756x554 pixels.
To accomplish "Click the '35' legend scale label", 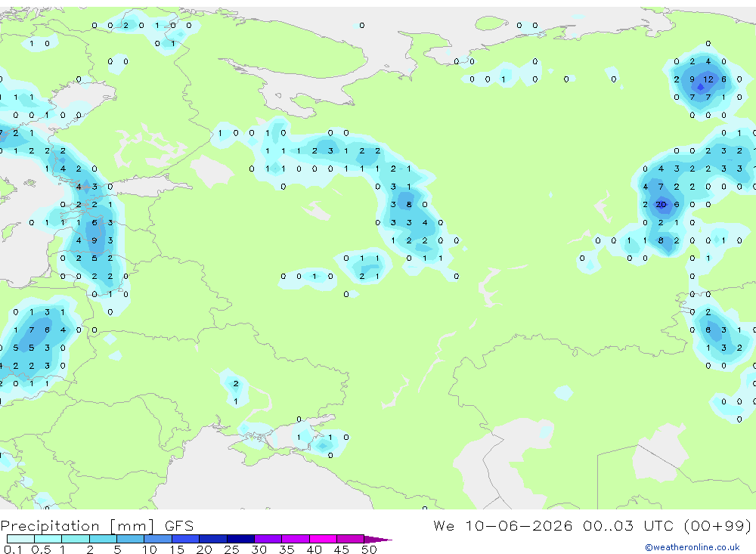I will tap(287, 549).
